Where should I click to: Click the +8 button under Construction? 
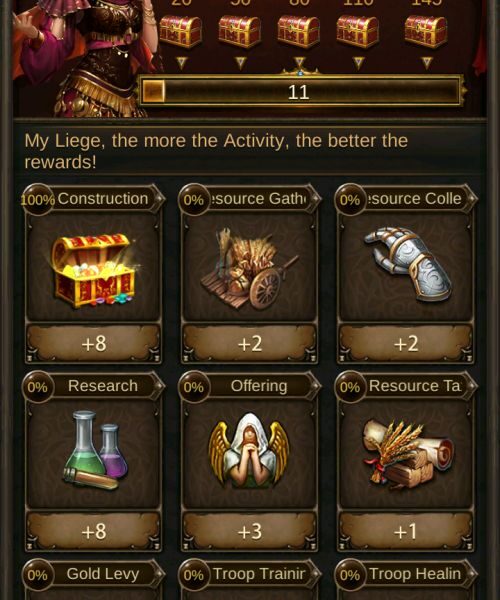pyautogui.click(x=94, y=343)
